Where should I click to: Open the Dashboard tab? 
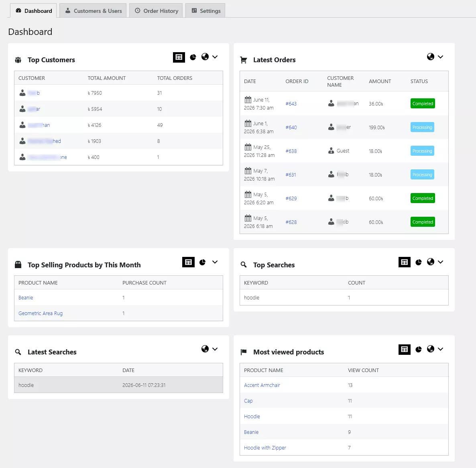(33, 10)
